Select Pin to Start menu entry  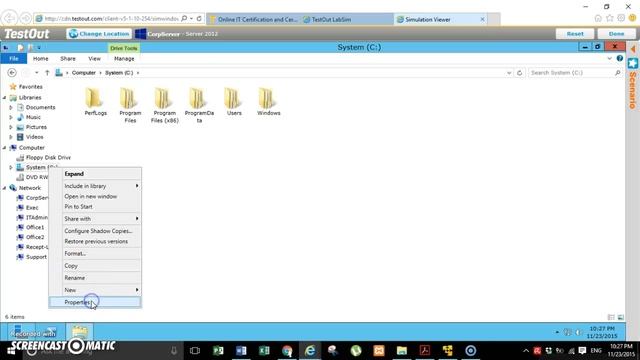pyautogui.click(x=95, y=207)
